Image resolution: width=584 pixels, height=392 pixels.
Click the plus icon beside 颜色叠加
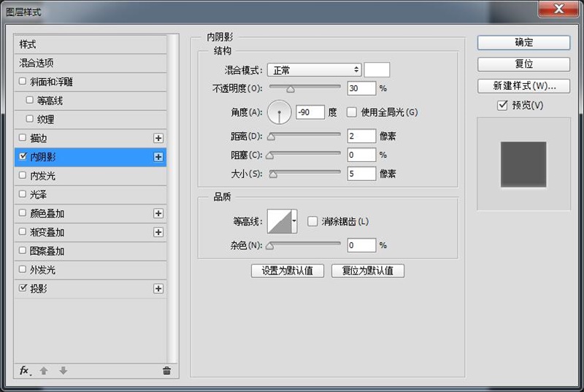tap(158, 213)
